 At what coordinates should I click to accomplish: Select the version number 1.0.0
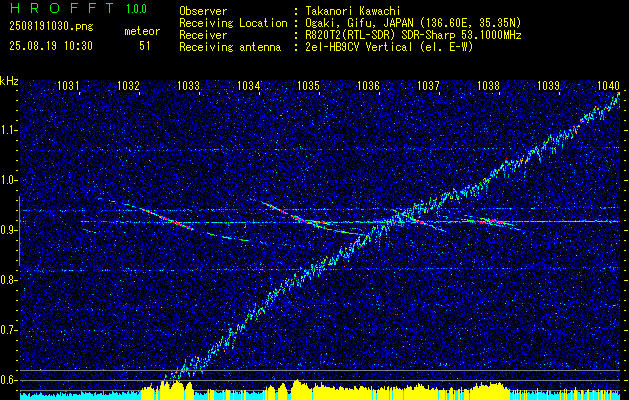coord(136,8)
